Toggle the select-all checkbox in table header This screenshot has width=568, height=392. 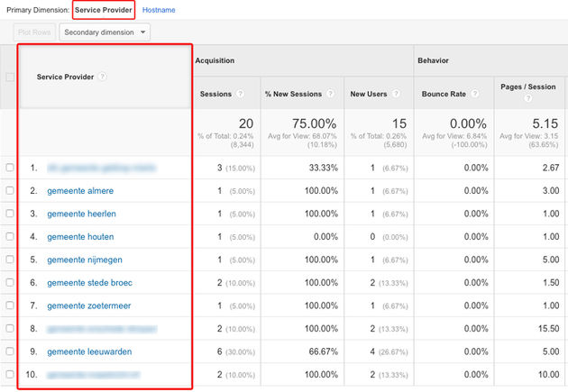(x=10, y=77)
